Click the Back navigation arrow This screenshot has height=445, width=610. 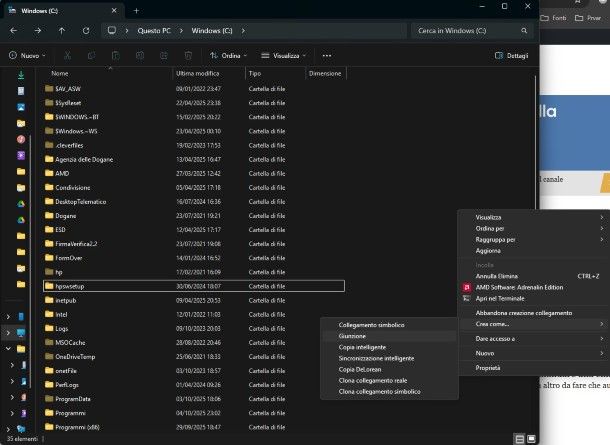click(x=14, y=31)
